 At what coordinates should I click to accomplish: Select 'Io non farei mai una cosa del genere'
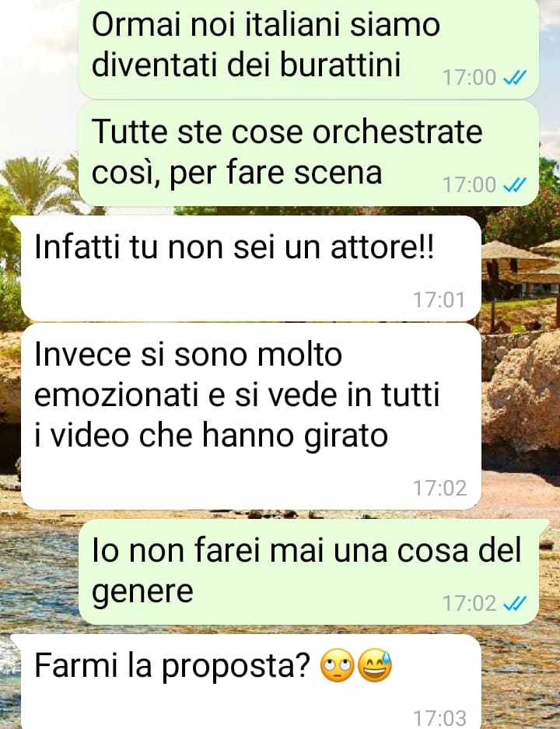click(309, 572)
